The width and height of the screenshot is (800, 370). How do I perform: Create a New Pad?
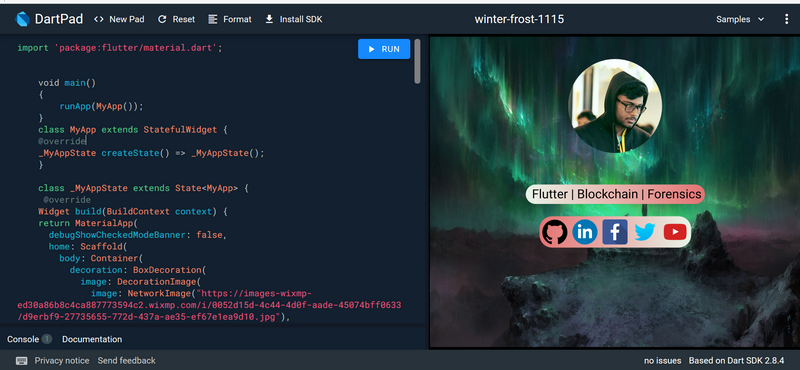pos(119,19)
